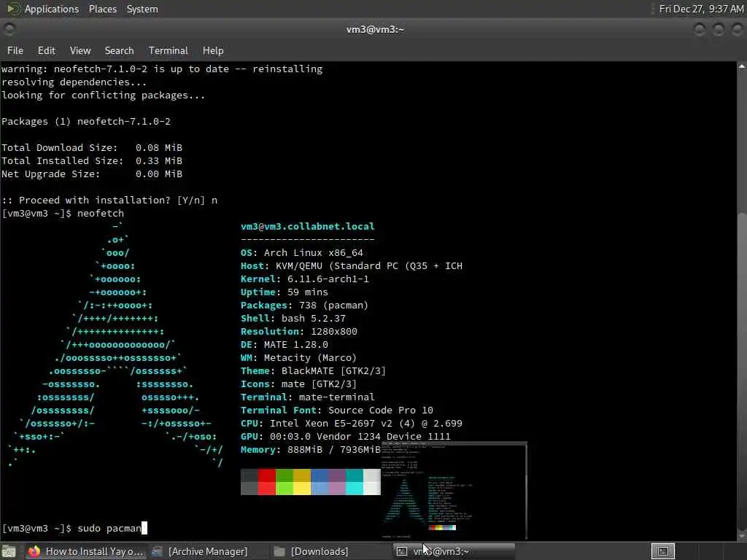
Task: Click the bright yellow color block
Action: tap(302, 489)
